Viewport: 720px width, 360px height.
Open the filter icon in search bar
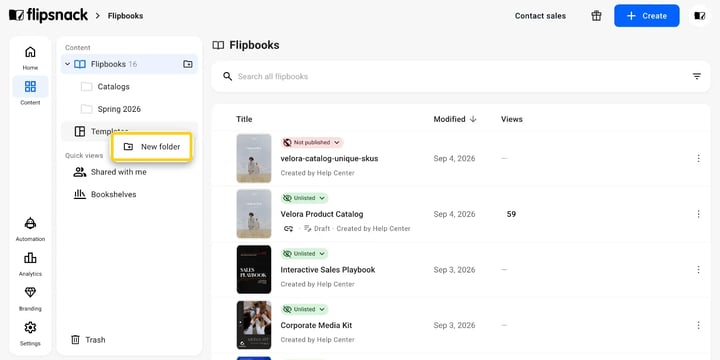697,76
